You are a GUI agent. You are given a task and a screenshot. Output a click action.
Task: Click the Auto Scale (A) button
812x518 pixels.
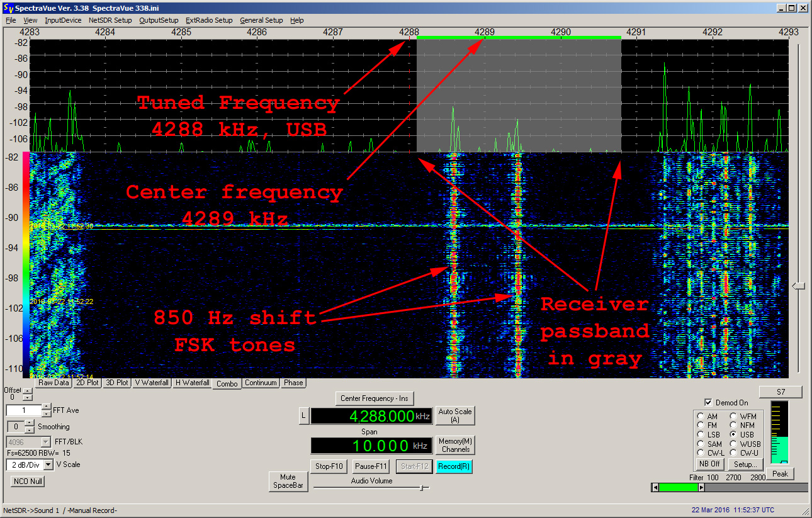(455, 415)
